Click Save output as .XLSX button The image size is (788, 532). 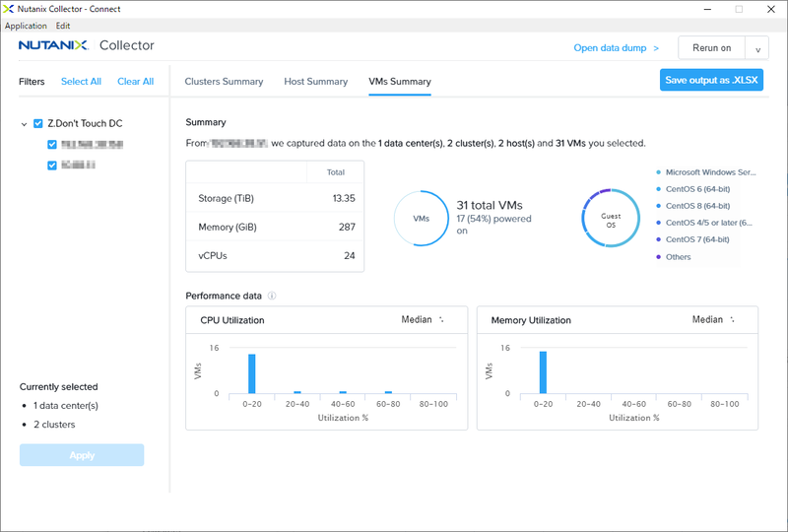pyautogui.click(x=711, y=81)
